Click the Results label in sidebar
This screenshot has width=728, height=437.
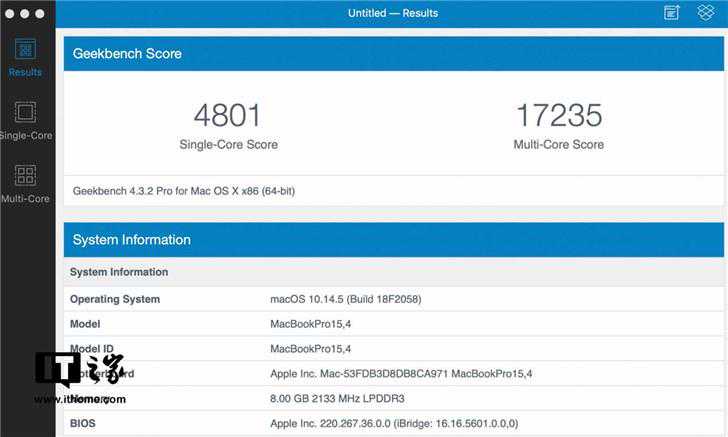[x=25, y=72]
